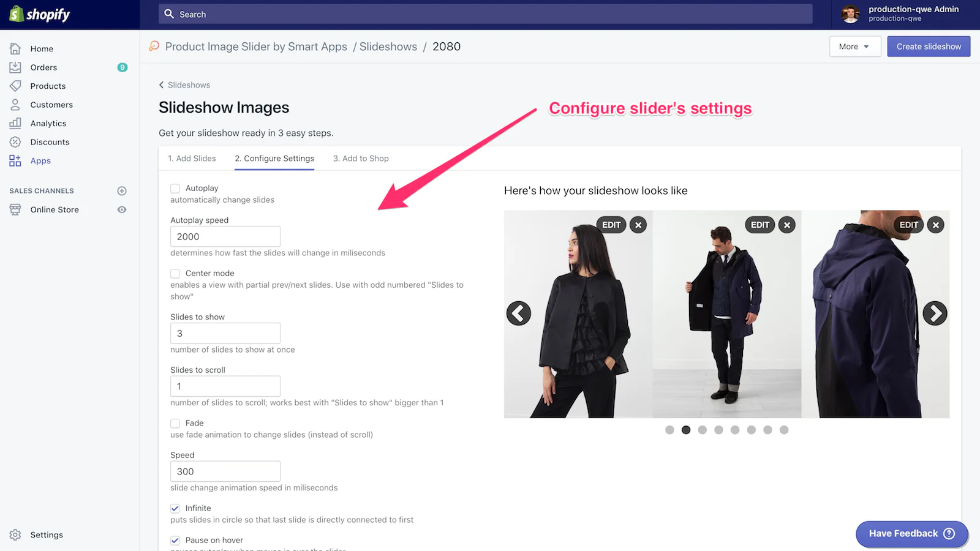Click the Autoplay speed input field

pos(225,237)
